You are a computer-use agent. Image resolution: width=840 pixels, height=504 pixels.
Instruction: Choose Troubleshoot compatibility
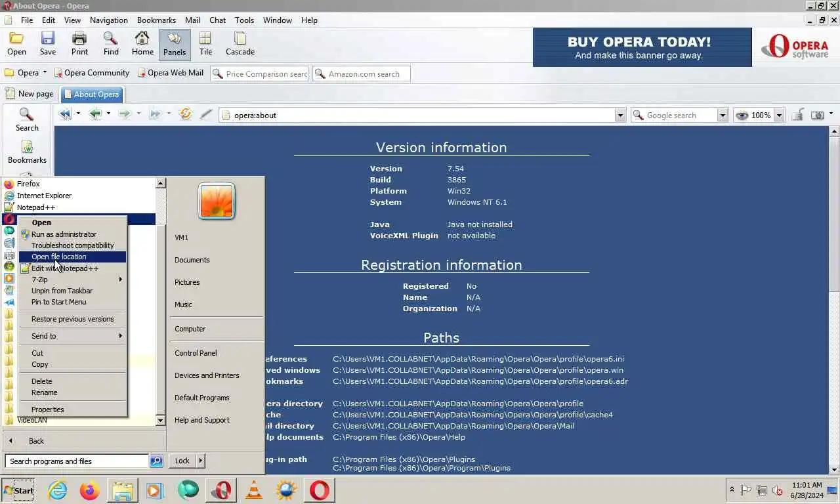pos(72,245)
